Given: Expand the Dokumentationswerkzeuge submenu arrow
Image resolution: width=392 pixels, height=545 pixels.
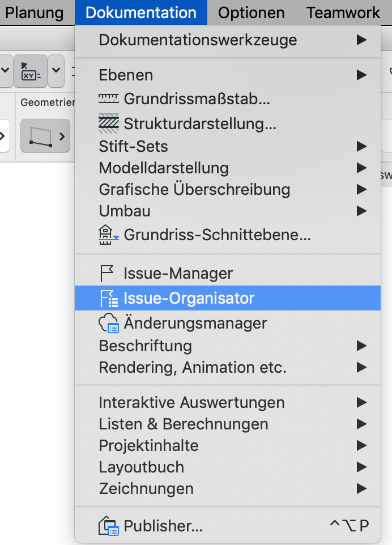Looking at the screenshot, I should click(x=361, y=40).
